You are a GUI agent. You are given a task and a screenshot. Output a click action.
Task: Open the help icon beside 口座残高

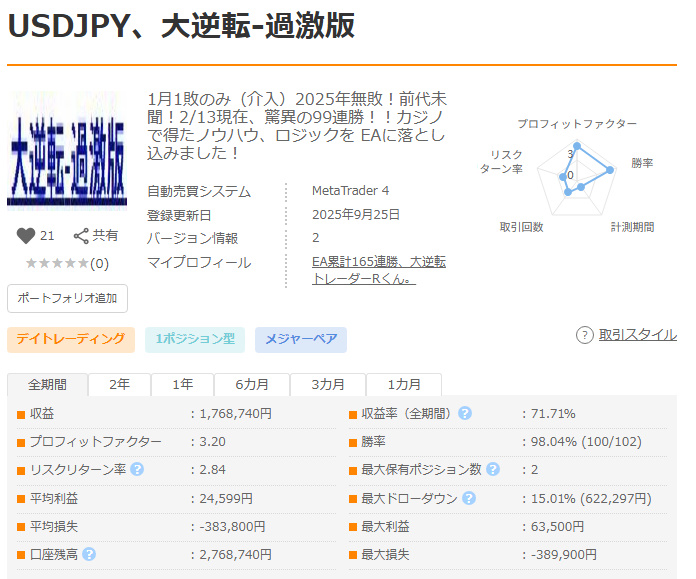pyautogui.click(x=89, y=554)
